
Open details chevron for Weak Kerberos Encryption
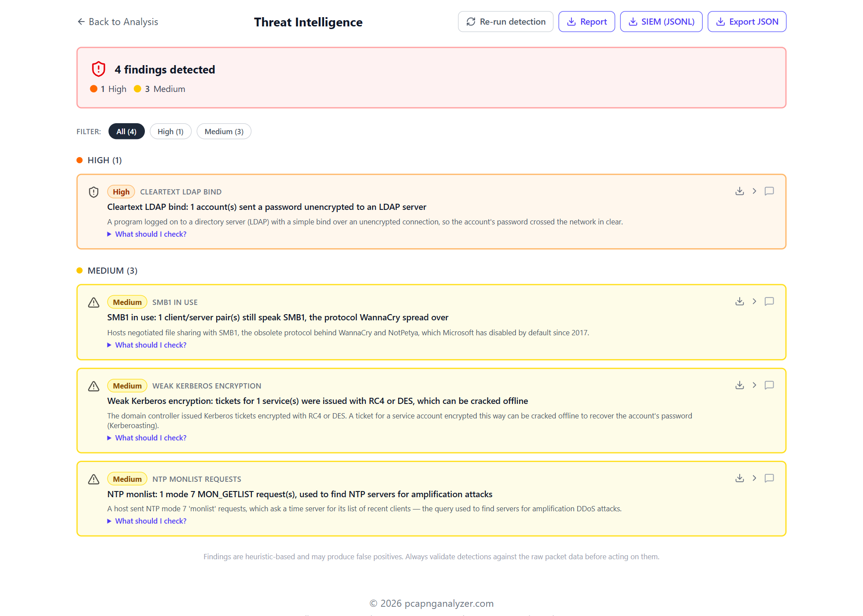(x=754, y=385)
